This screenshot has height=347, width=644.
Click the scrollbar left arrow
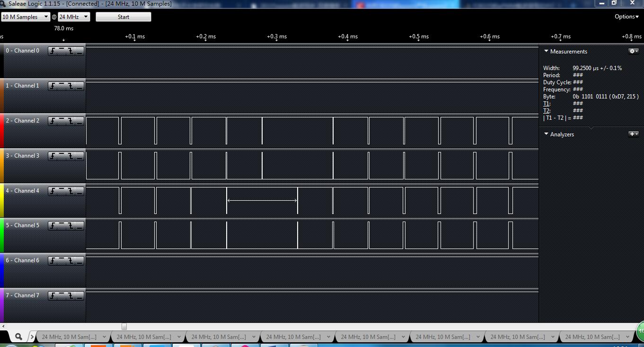tap(3, 327)
